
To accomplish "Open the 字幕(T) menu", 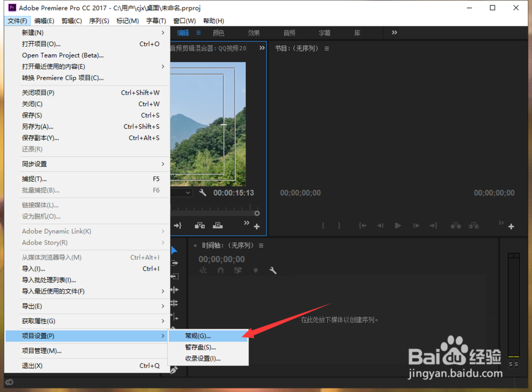I will pos(156,21).
